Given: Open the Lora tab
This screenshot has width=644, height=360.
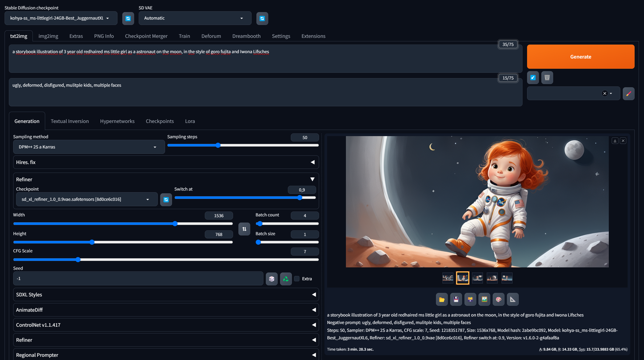Looking at the screenshot, I should 190,121.
